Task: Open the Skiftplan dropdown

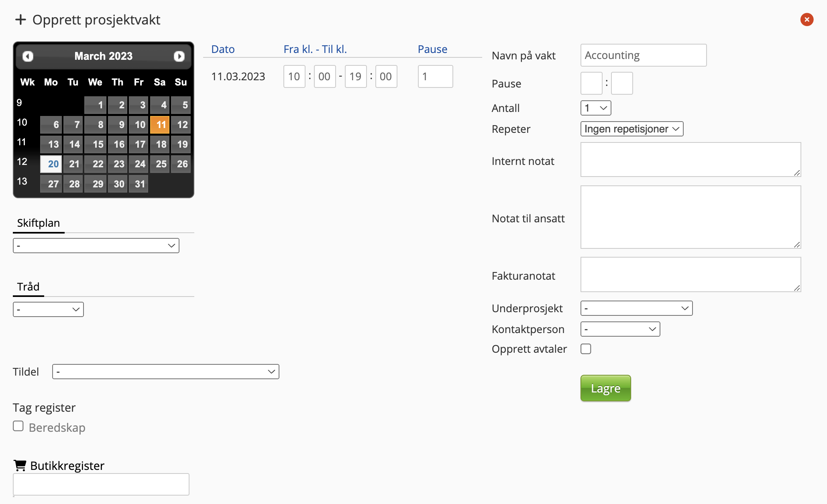Action: [96, 246]
